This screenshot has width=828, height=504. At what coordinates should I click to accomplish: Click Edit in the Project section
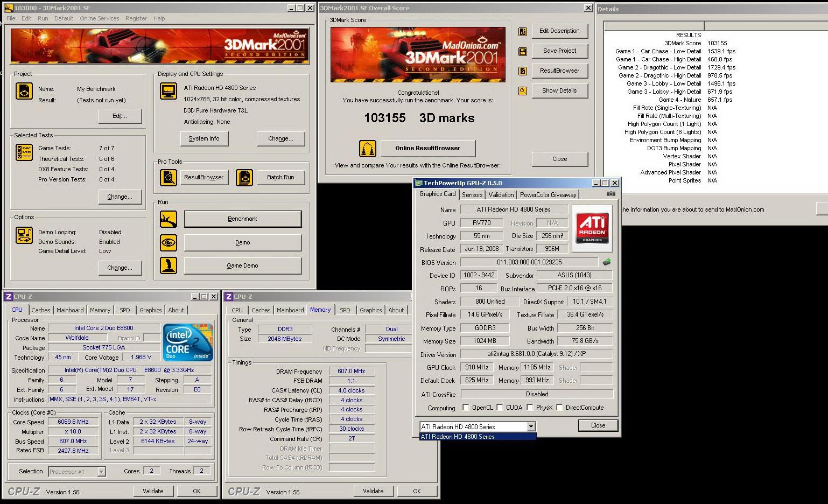pos(120,116)
